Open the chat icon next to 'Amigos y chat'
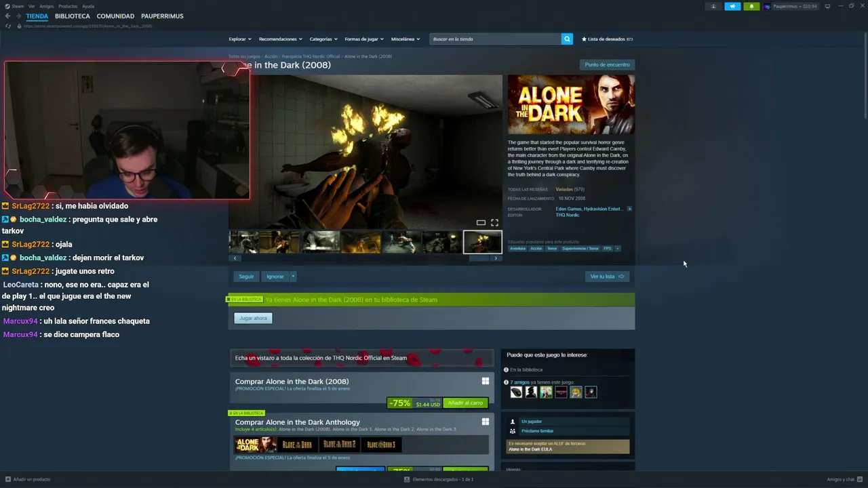 pos(860,479)
